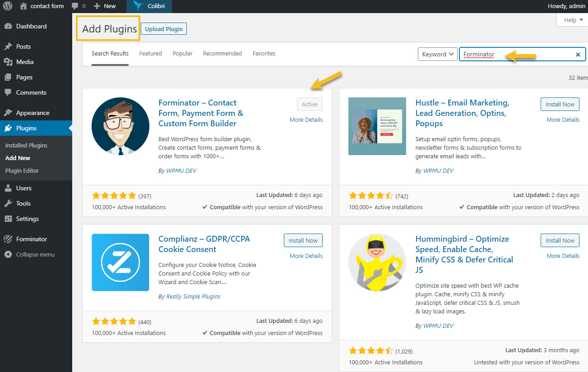588x372 pixels.
Task: Click Hustle star rating (742)
Action: click(x=370, y=196)
